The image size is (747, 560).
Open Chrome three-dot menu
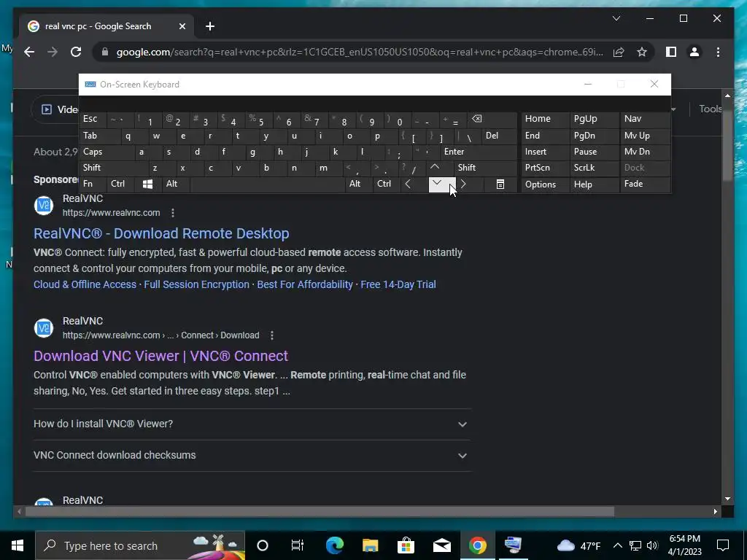coord(718,52)
